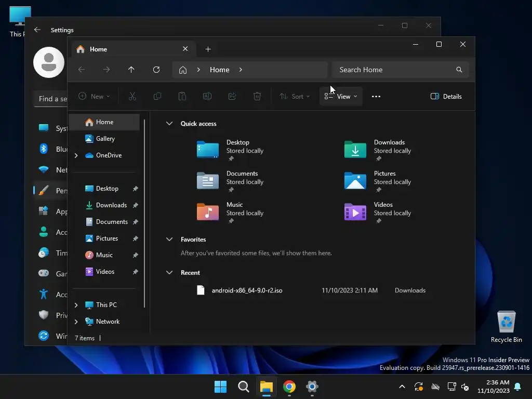Go up one folder level arrow
The height and width of the screenshot is (399, 532).
click(x=131, y=70)
